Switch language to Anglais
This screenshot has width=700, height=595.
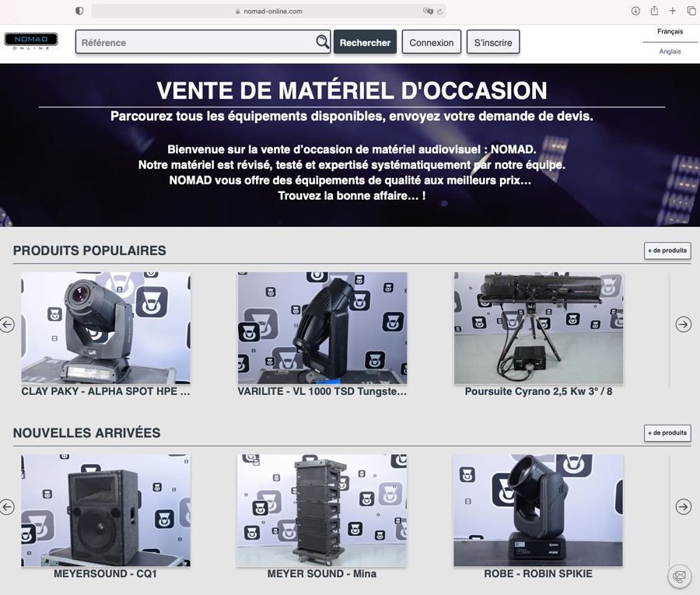tap(670, 51)
